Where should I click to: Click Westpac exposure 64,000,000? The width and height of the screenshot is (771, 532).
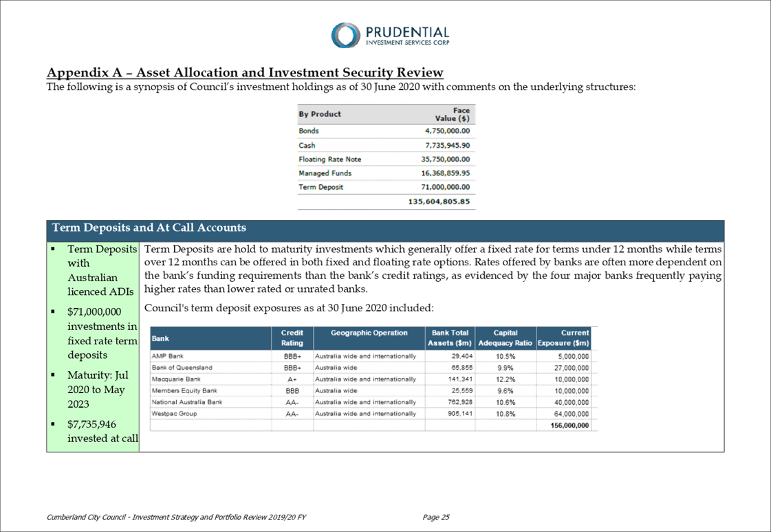572,414
